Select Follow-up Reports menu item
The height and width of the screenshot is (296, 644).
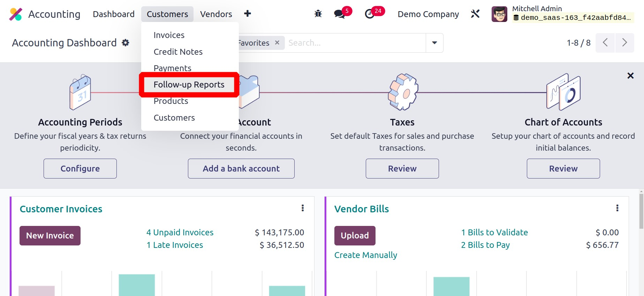[x=189, y=85]
